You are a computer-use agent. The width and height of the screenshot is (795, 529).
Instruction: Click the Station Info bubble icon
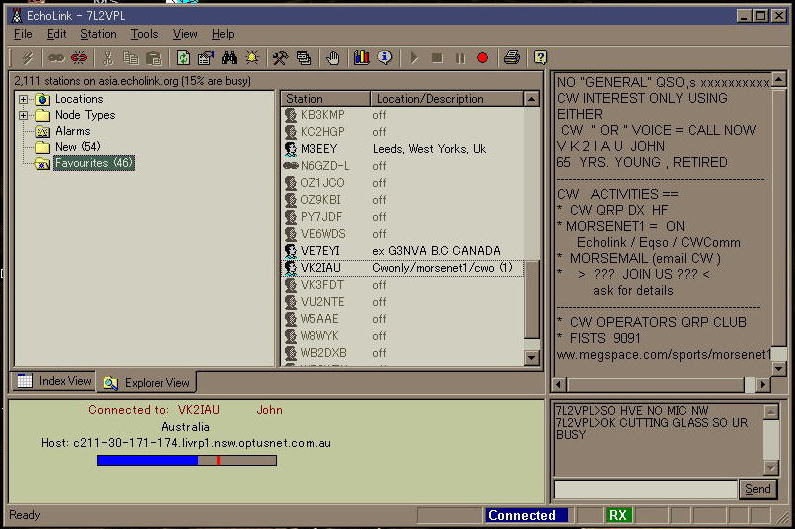point(385,58)
